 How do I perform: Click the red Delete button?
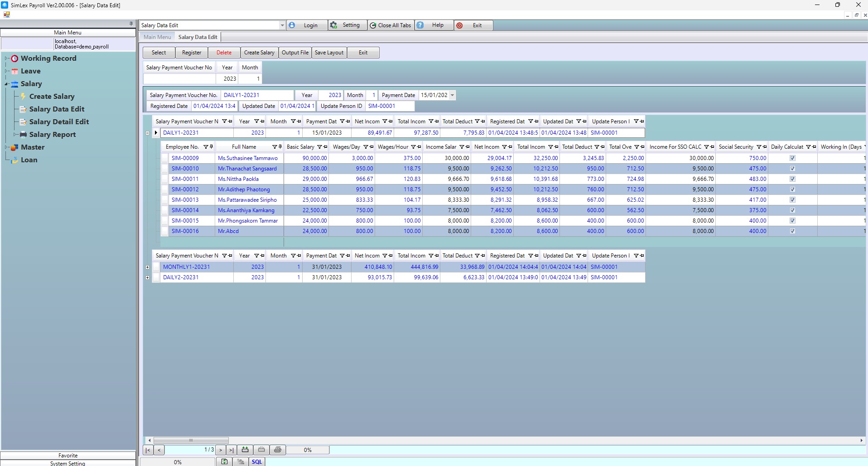coord(224,53)
